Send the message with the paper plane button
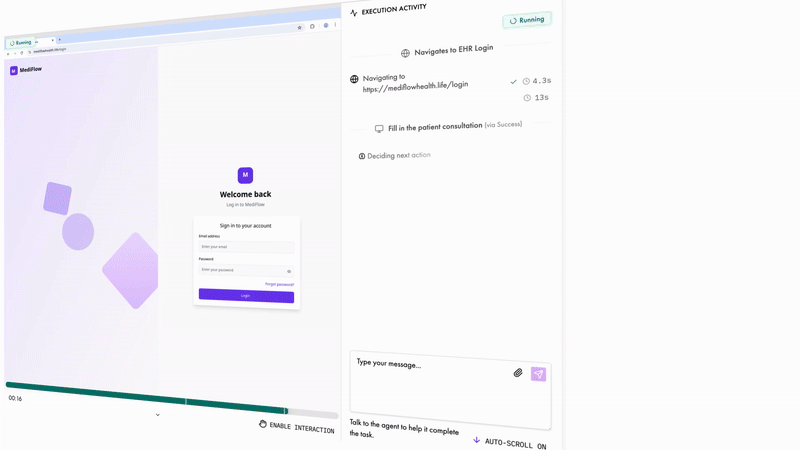The height and width of the screenshot is (450, 800). [x=538, y=374]
